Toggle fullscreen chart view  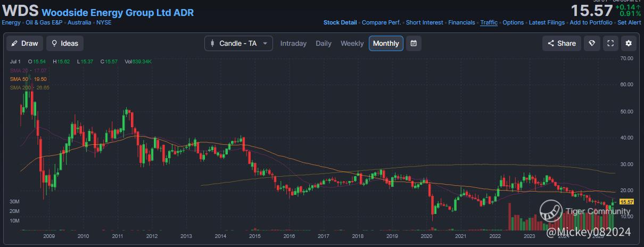(610, 44)
